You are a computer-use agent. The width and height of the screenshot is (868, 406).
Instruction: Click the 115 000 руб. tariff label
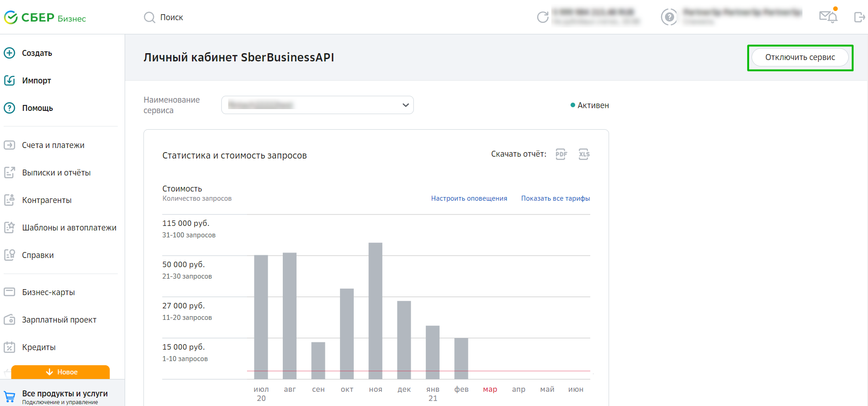186,223
